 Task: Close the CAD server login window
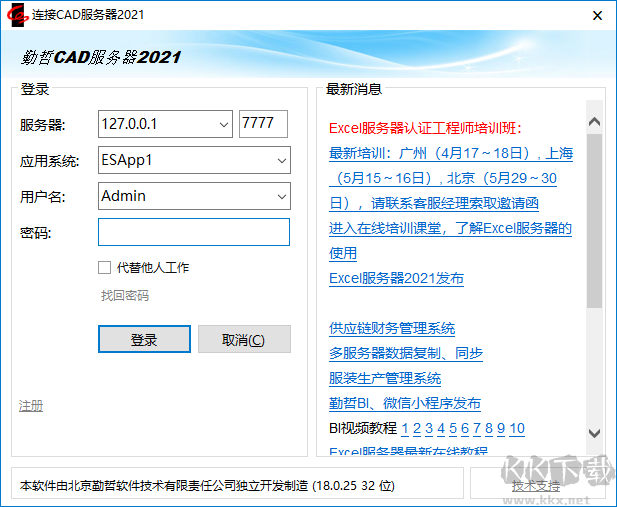(x=597, y=15)
